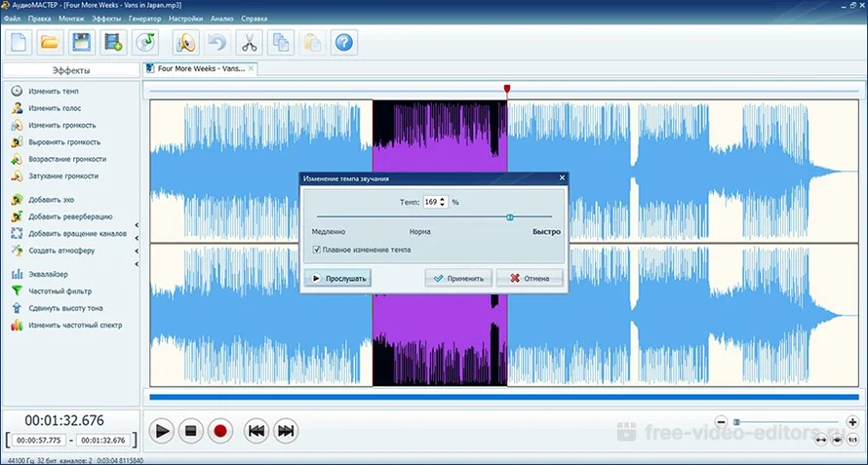Image resolution: width=868 pixels, height=465 pixels.
Task: Click the zoom in plus button
Action: pos(852,421)
